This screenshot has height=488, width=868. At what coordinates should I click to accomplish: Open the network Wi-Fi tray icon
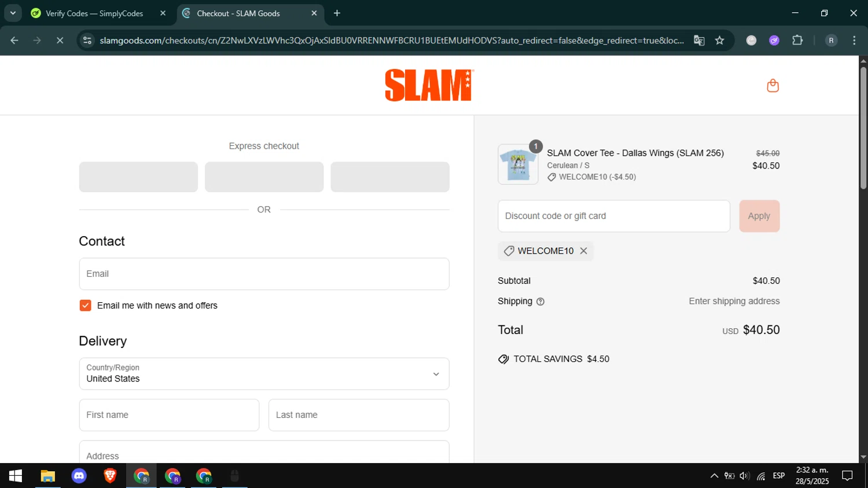[761, 476]
